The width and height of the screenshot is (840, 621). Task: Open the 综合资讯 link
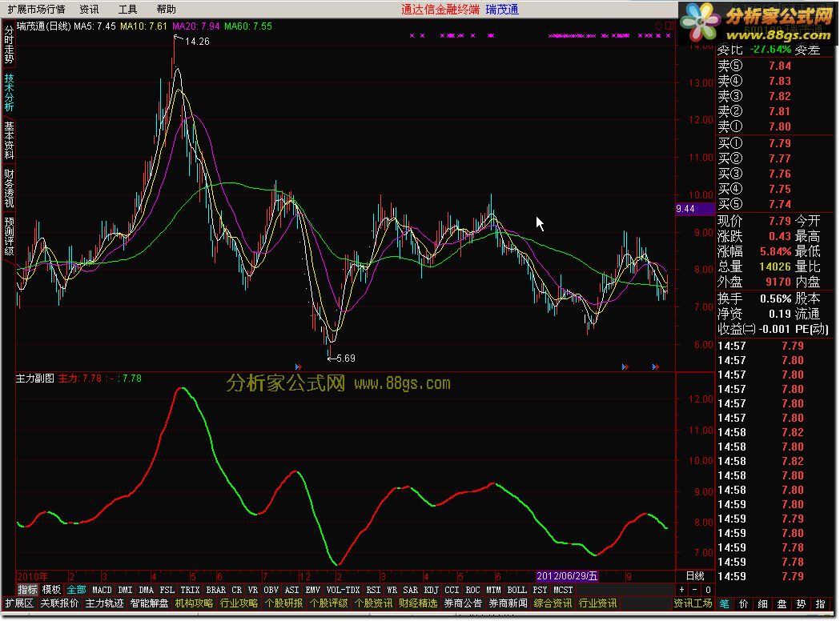click(x=553, y=604)
